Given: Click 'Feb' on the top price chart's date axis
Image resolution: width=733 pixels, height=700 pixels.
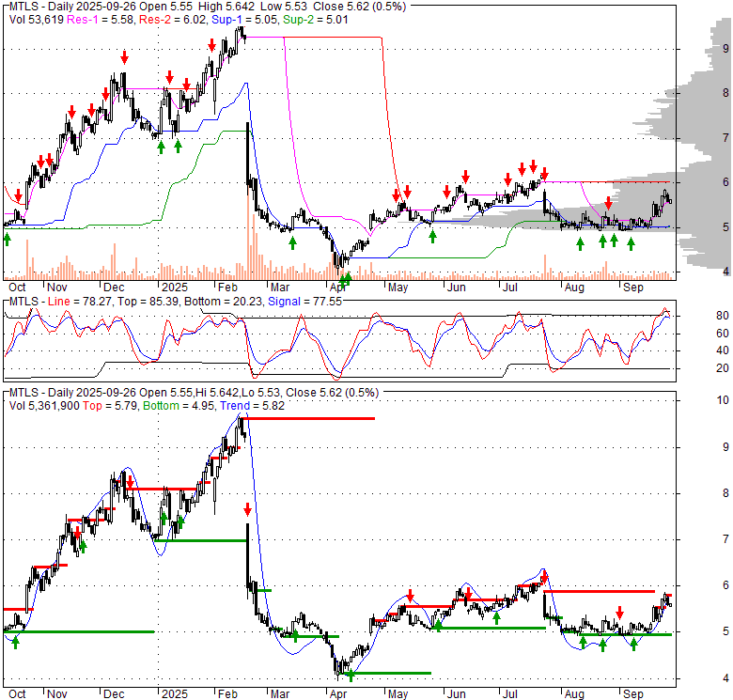Looking at the screenshot, I should click(x=227, y=288).
